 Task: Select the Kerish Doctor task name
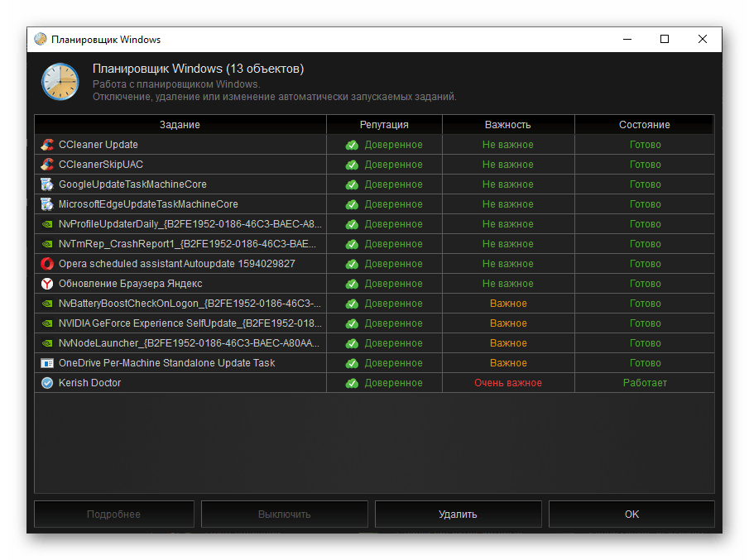(89, 383)
